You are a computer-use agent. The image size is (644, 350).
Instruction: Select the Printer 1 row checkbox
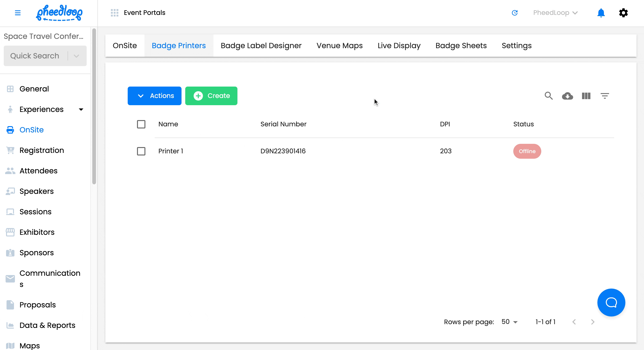141,151
